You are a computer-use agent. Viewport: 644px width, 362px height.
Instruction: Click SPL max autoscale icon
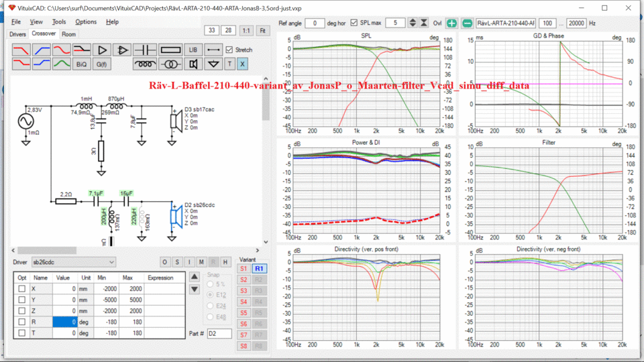pyautogui.click(x=424, y=23)
